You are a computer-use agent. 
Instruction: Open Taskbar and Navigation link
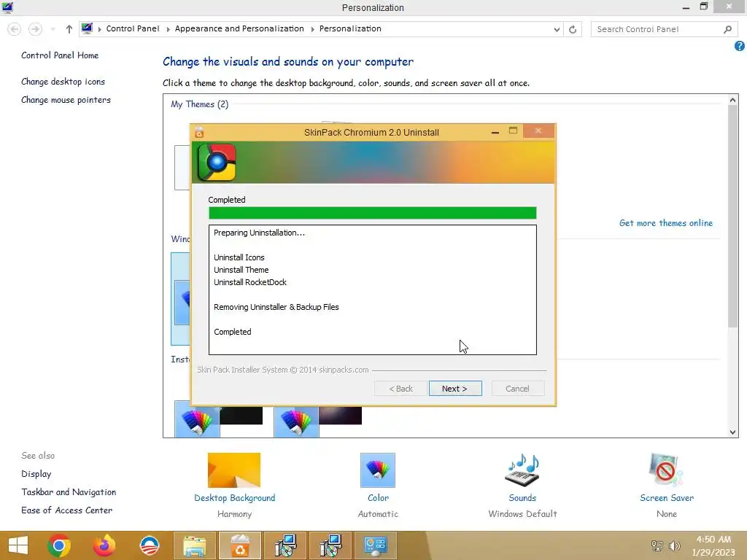[x=69, y=492]
